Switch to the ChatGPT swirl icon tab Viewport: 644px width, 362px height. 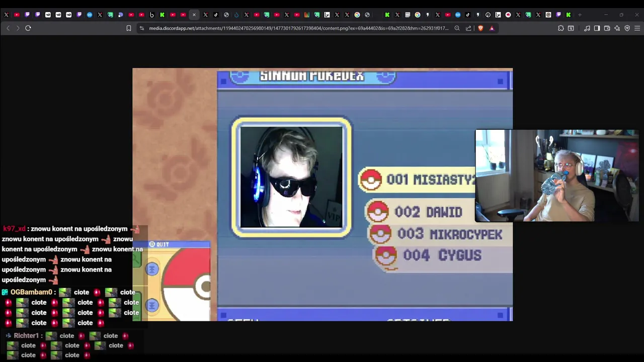(x=488, y=15)
